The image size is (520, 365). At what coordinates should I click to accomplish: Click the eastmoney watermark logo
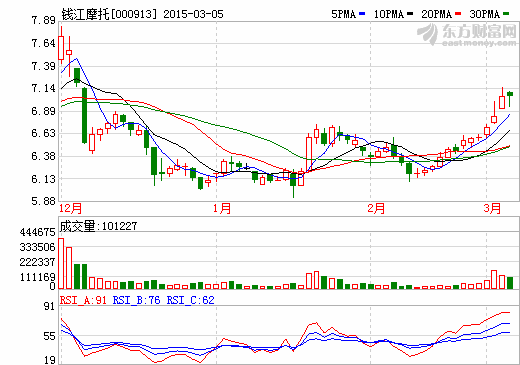point(467,34)
